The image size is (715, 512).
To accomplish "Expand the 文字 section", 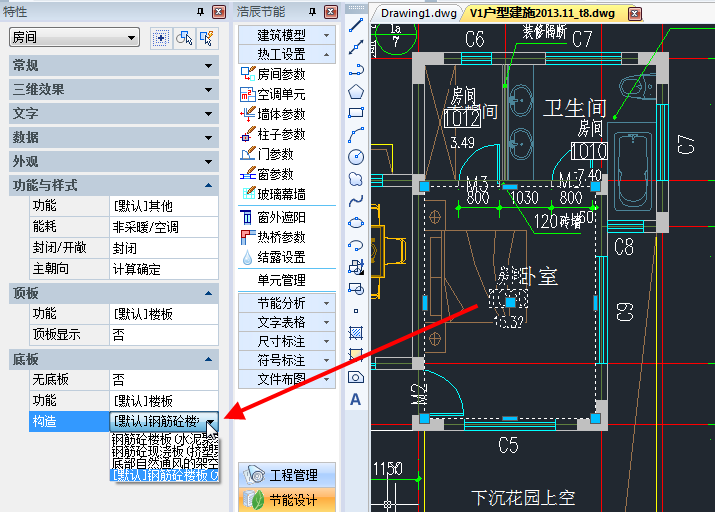I will (x=114, y=114).
